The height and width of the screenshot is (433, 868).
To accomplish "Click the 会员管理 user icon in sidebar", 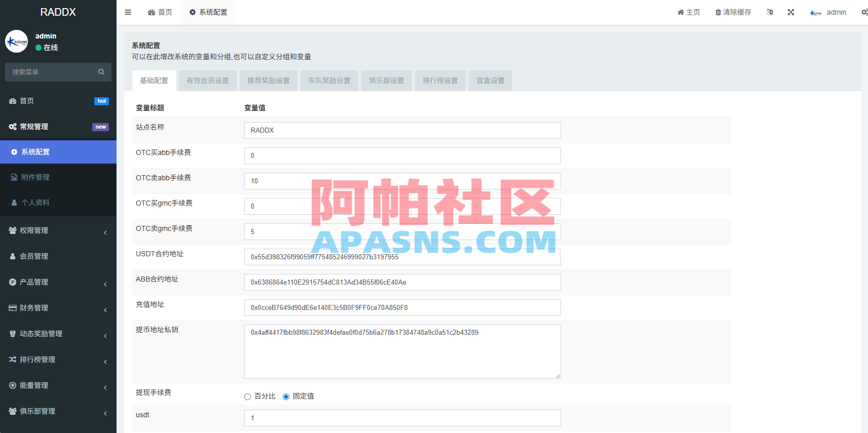I will click(13, 256).
